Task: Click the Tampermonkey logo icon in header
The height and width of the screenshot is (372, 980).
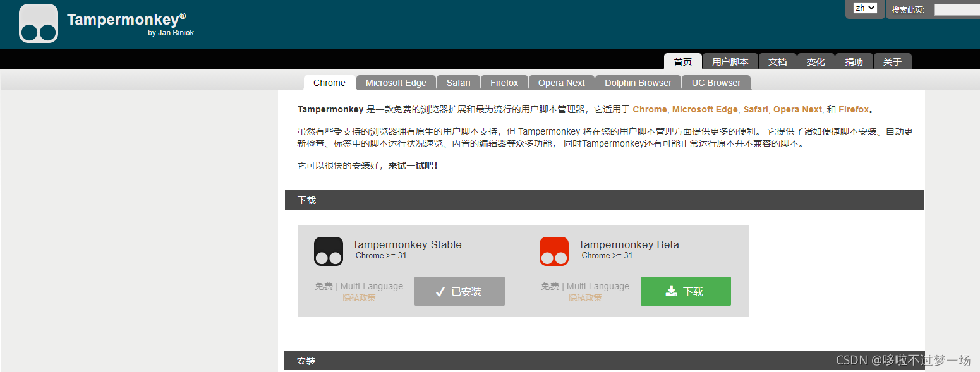Action: 39,23
